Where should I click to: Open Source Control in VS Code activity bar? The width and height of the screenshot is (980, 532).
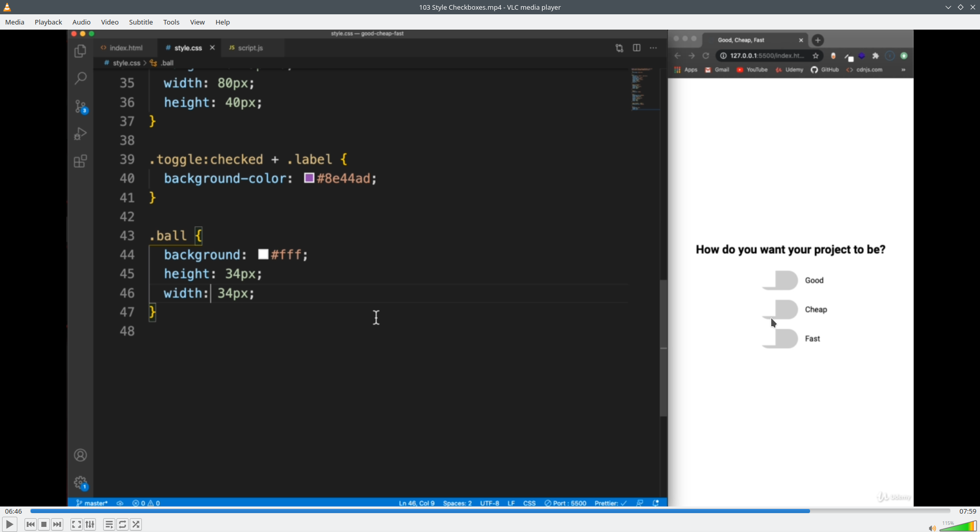pos(81,106)
